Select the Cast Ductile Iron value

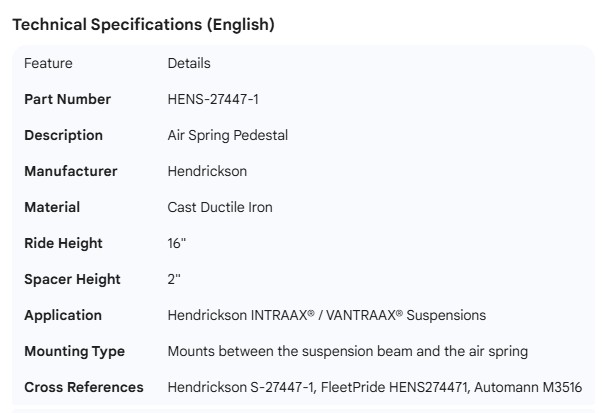pos(220,207)
